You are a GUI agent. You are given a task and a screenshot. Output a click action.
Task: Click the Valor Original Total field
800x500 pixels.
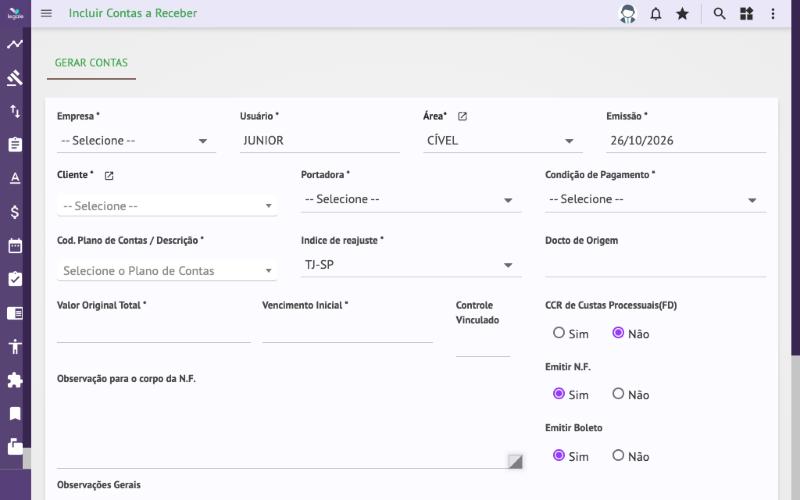point(154,330)
